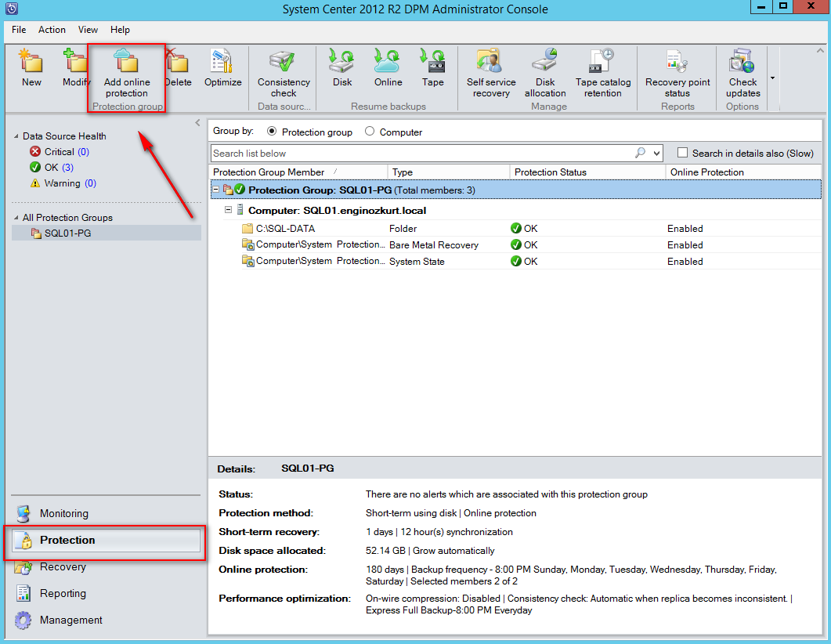Click the Delete protection group icon

pyautogui.click(x=178, y=61)
